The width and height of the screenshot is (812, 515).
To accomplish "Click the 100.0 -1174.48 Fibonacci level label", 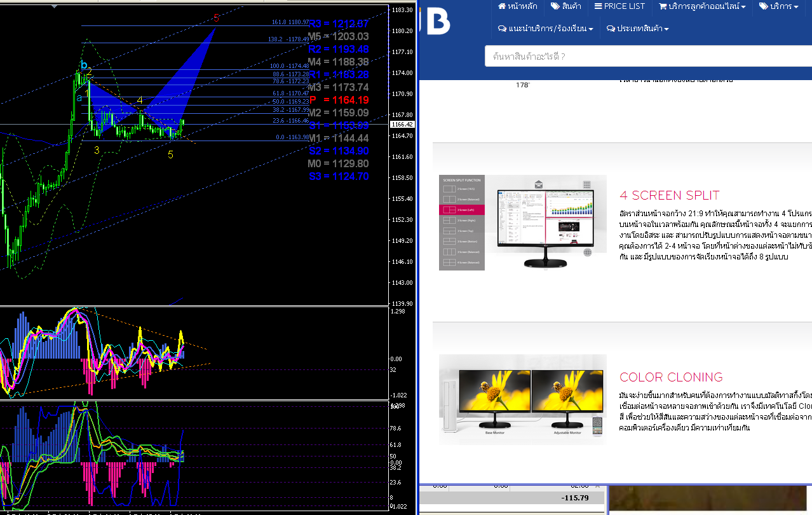I will tap(289, 66).
